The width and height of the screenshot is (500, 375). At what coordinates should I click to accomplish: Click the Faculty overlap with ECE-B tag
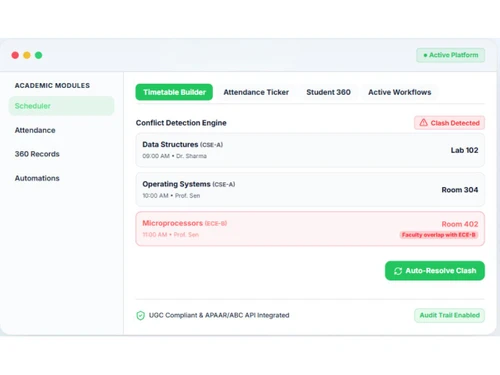(x=439, y=235)
